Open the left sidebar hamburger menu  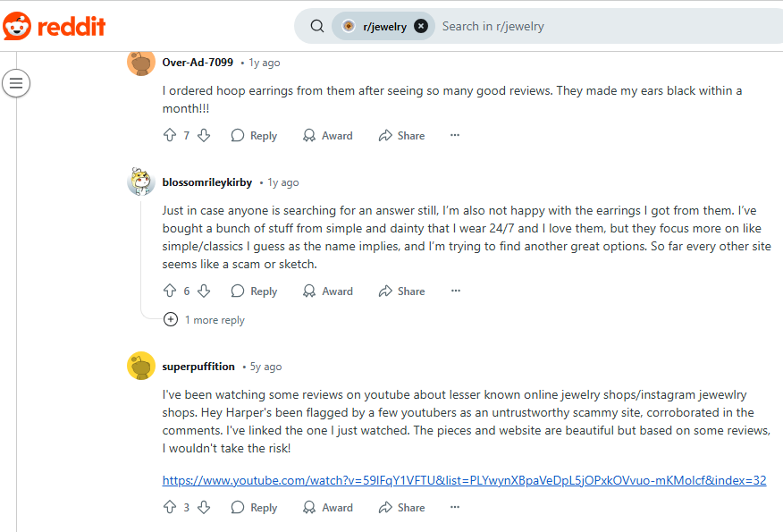[17, 84]
